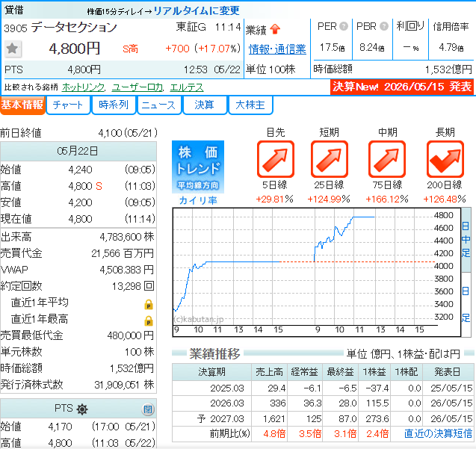The height and width of the screenshot is (449, 476).
Task: Click 出来高 value 4,783,600 株
Action: coord(127,237)
